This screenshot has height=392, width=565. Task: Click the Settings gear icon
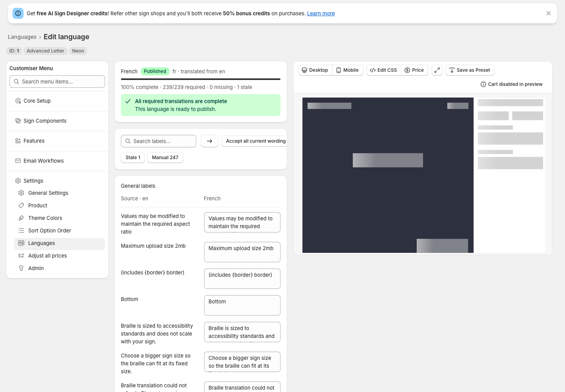click(18, 181)
